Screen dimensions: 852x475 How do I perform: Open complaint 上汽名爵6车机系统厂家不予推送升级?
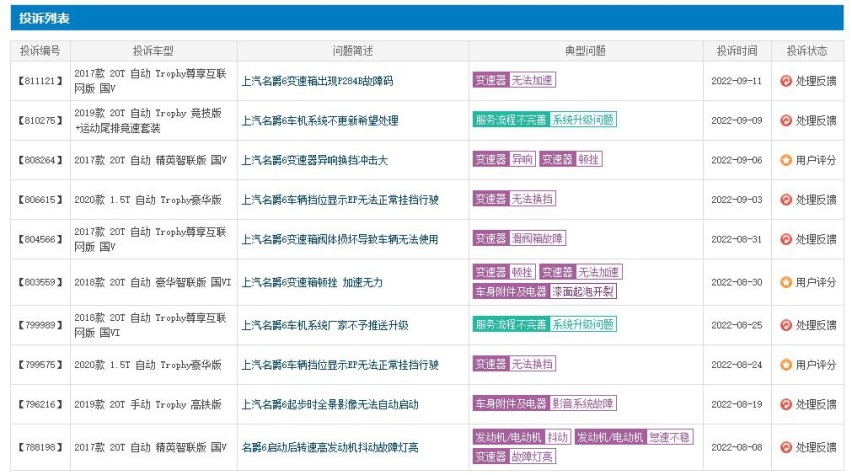coord(325,326)
